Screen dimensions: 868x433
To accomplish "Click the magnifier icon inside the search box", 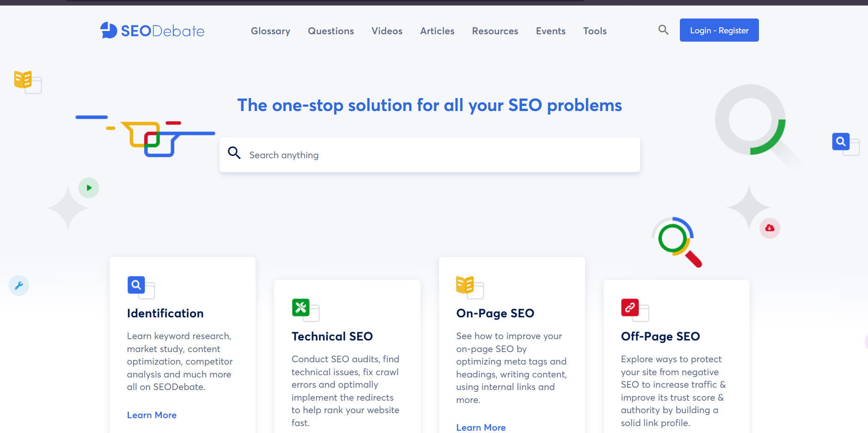I will click(234, 153).
